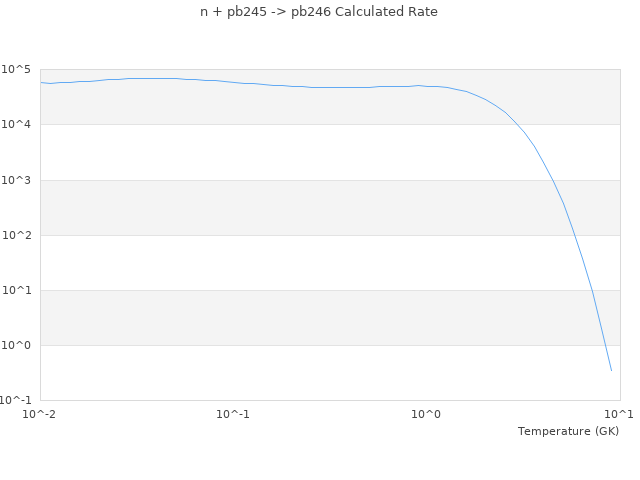
Task: Click the gray band between 10^0 and 10^1
Action: click(x=300, y=317)
